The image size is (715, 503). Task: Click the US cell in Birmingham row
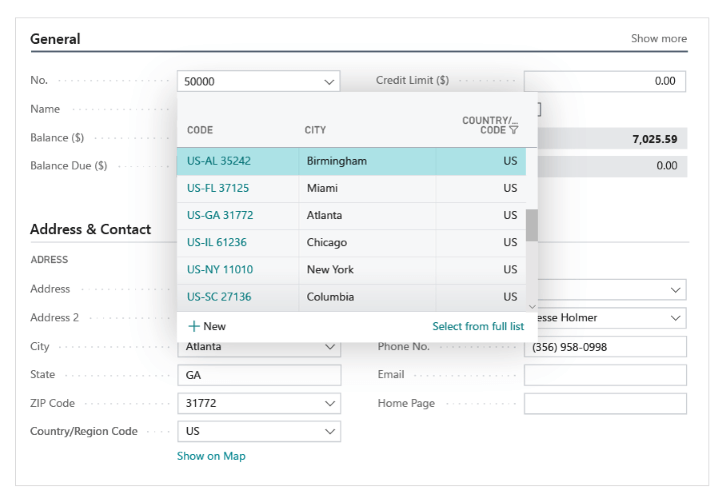coord(481,161)
